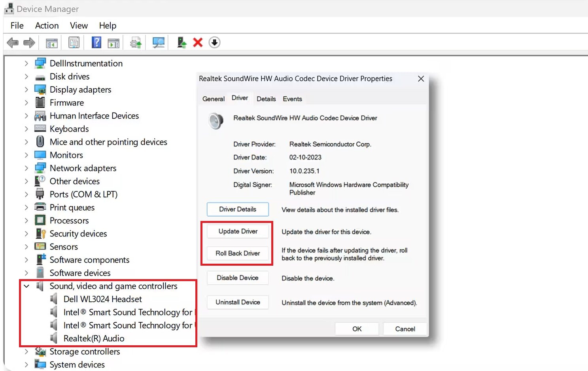Click the provider text Realtek Semiconductor Corp.
This screenshot has height=371, width=588.
click(x=330, y=144)
